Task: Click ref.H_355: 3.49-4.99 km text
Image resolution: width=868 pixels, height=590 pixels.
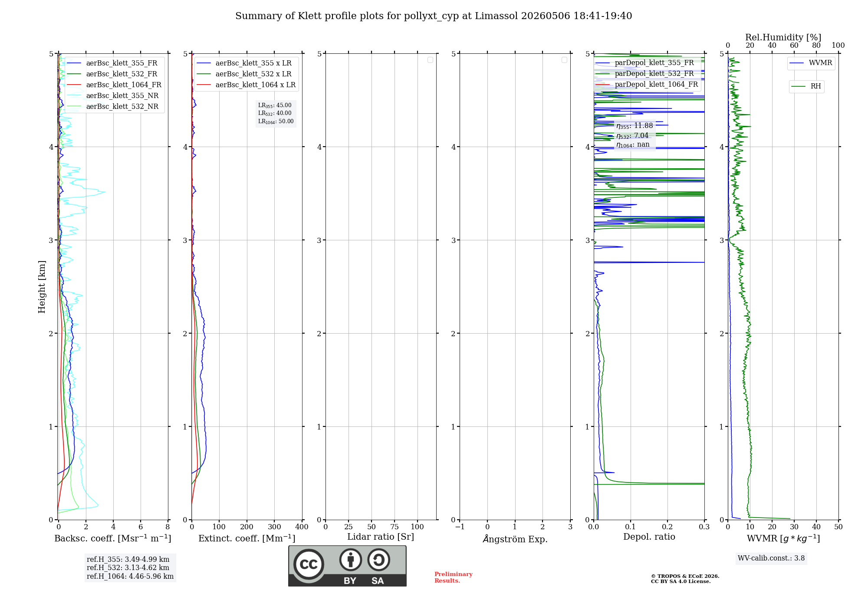Action: pyautogui.click(x=128, y=560)
